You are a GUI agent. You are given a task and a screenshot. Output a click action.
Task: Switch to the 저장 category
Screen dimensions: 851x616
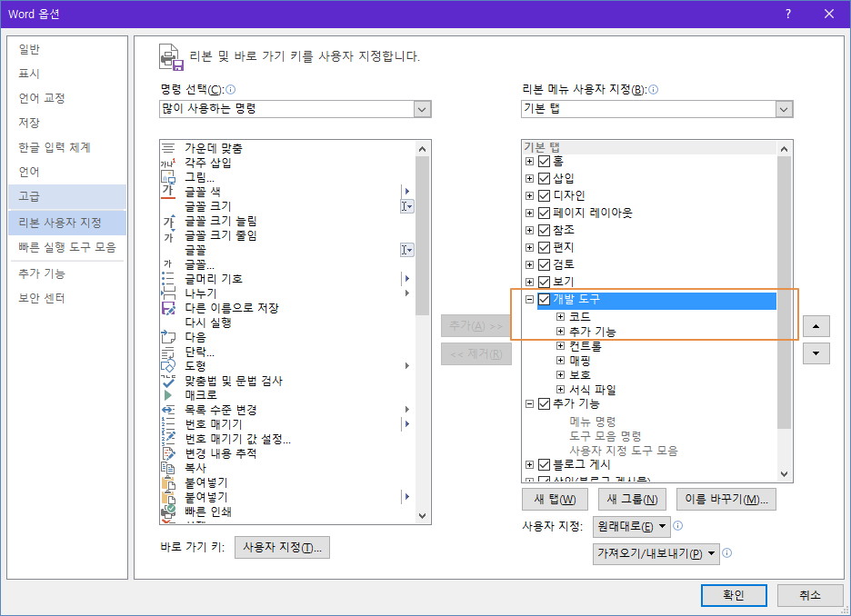point(67,123)
